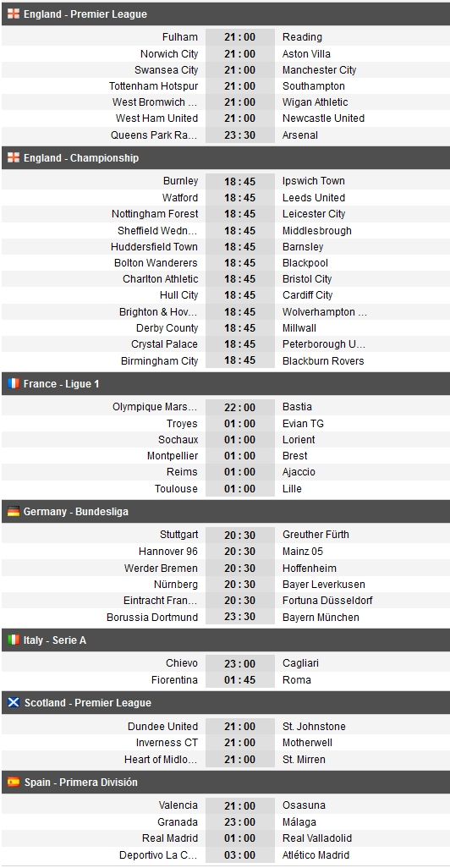This screenshot has height=868, width=450.
Task: Open the truncated Olympique Mars... team entry
Action: (155, 407)
